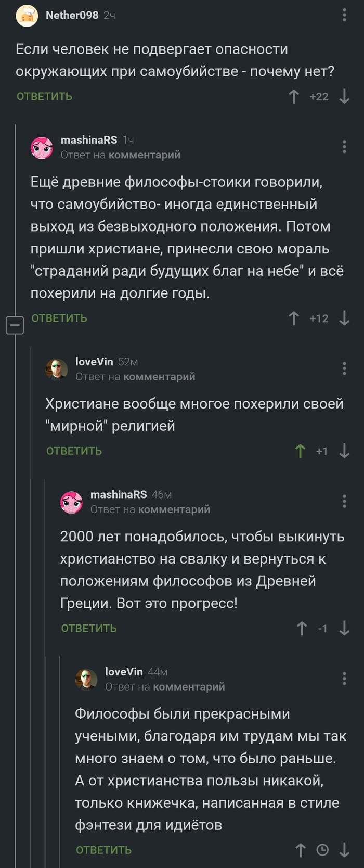The height and width of the screenshot is (868, 364).
Task: Reply to Nether098's comment via ОТВЕТИТЬ
Action: click(44, 96)
